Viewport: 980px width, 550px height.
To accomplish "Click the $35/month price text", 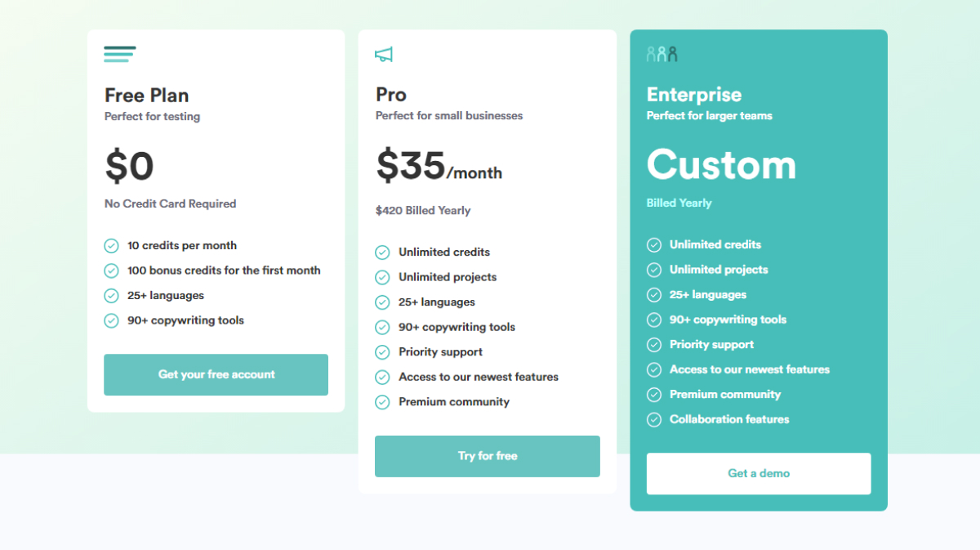I will (439, 167).
